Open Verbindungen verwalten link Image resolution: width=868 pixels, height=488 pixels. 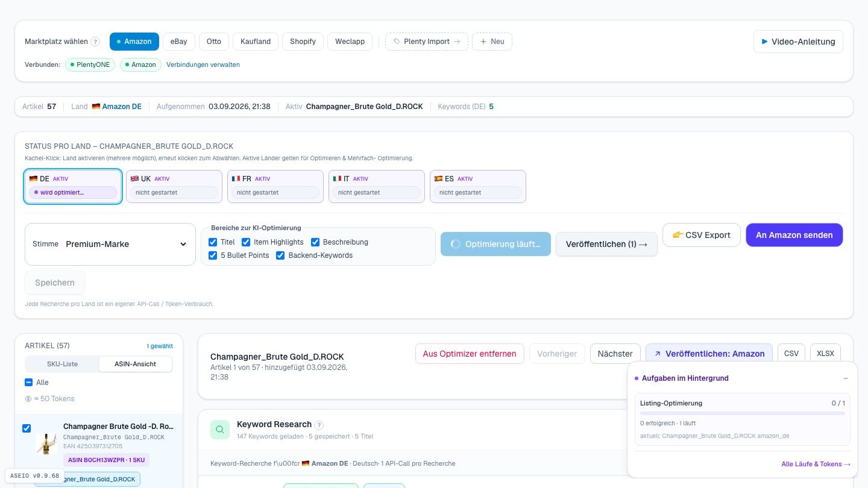203,64
